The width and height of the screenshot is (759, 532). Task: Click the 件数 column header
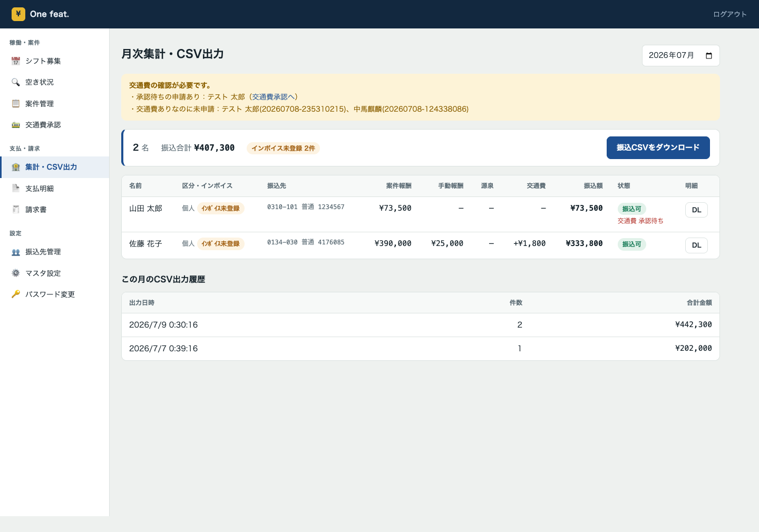pos(516,303)
